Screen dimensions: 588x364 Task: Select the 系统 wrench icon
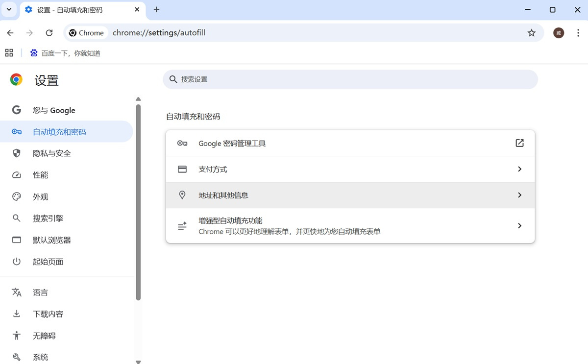click(x=16, y=357)
